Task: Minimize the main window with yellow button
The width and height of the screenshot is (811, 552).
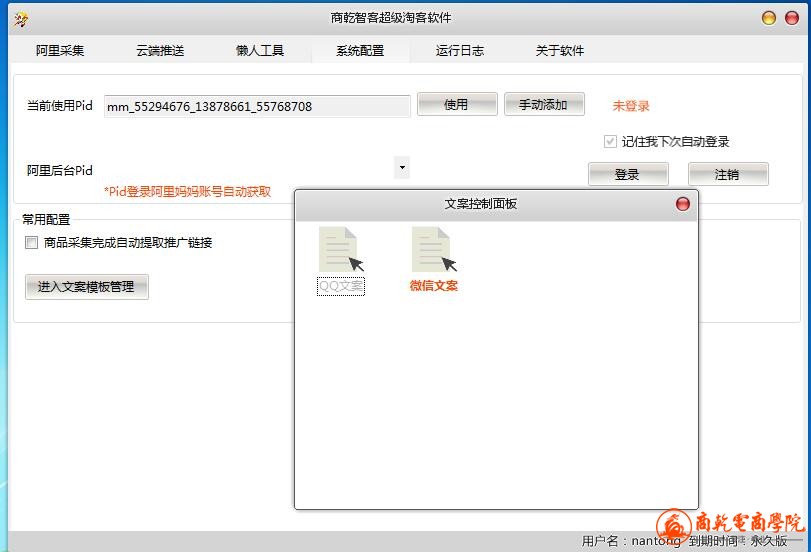Action: click(x=768, y=18)
